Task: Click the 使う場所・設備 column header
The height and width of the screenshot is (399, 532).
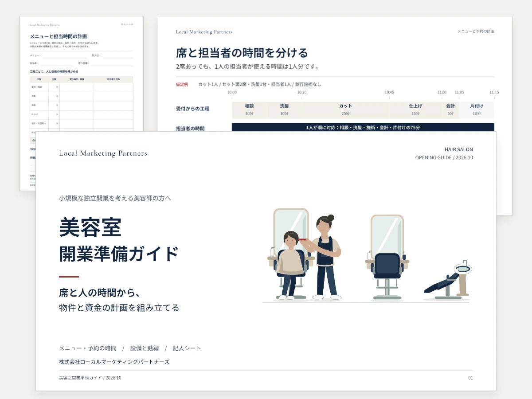Action: click(x=77, y=79)
